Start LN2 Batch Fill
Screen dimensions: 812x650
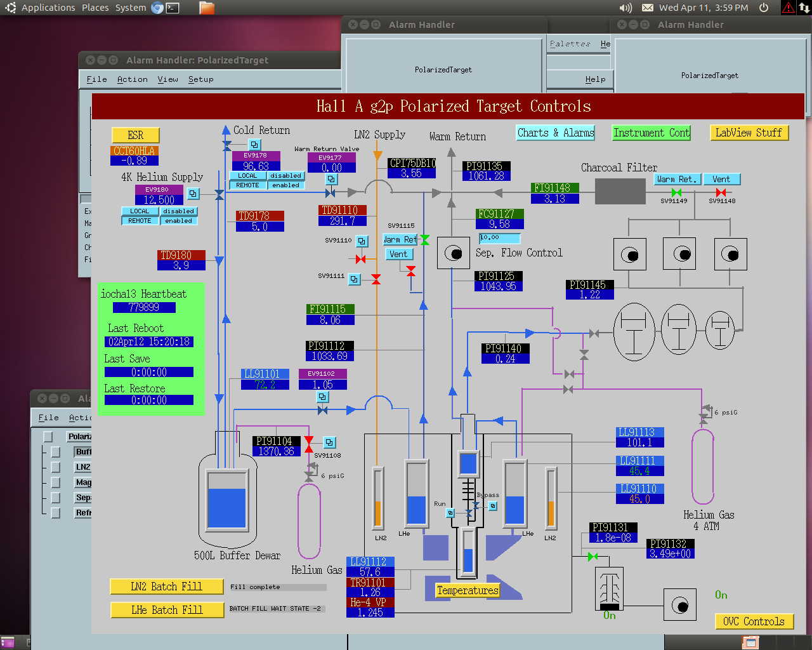tap(167, 587)
